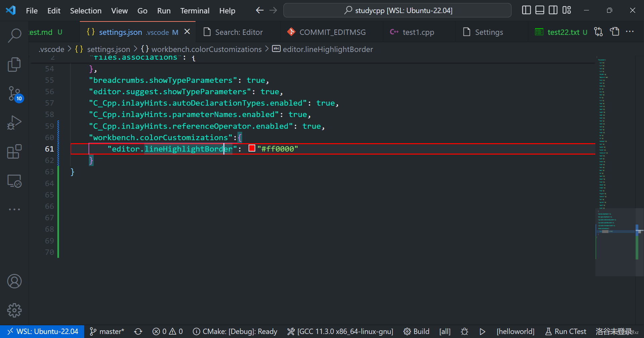Open the Terminal menu

click(x=195, y=11)
